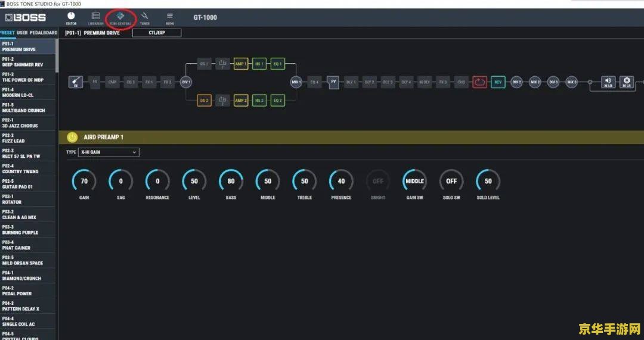Select the AMP 1 block
Screen dimensions: 644x340
tap(241, 64)
